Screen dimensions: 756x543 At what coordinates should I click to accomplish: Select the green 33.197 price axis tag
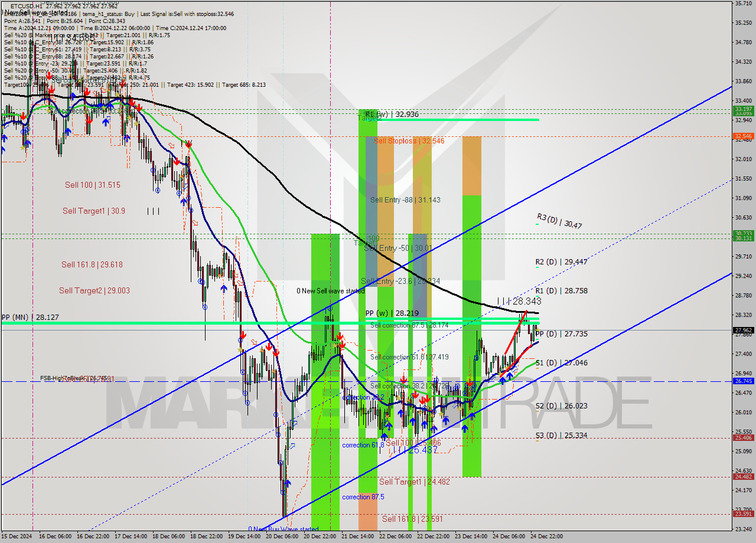tap(743, 109)
